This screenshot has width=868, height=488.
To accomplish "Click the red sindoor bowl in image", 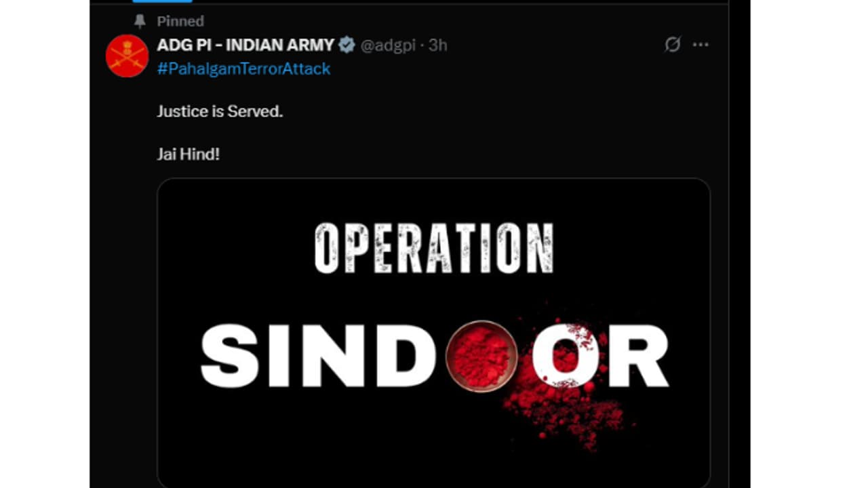I will pyautogui.click(x=482, y=357).
